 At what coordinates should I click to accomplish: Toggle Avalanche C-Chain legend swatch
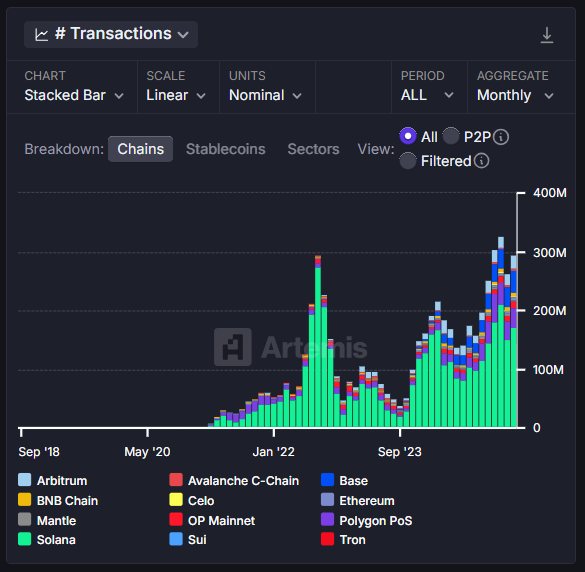pyautogui.click(x=176, y=480)
